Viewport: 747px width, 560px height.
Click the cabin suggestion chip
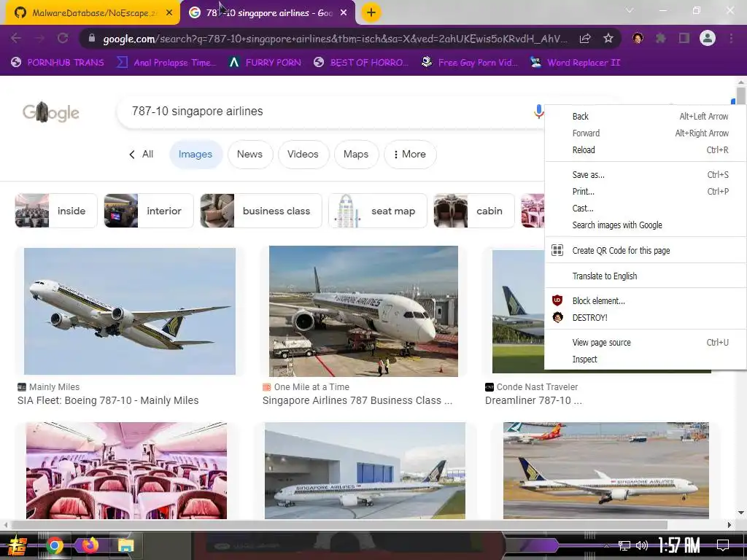point(474,211)
